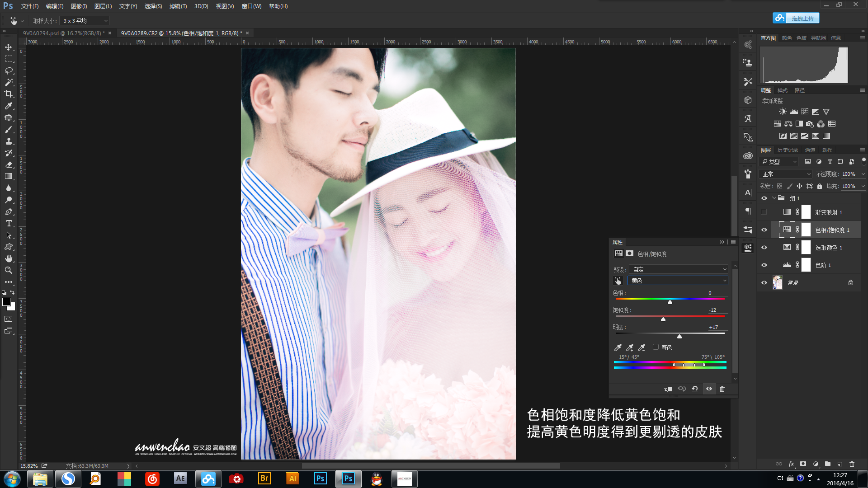868x488 pixels.
Task: Open the 填充 fill dropdown arrow
Action: [x=863, y=186]
